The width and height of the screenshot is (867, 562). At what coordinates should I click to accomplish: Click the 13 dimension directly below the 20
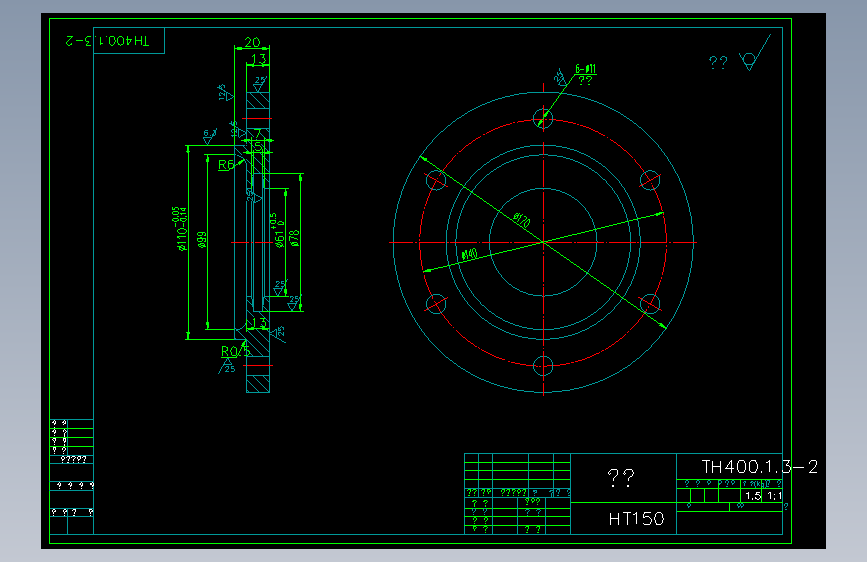(259, 58)
